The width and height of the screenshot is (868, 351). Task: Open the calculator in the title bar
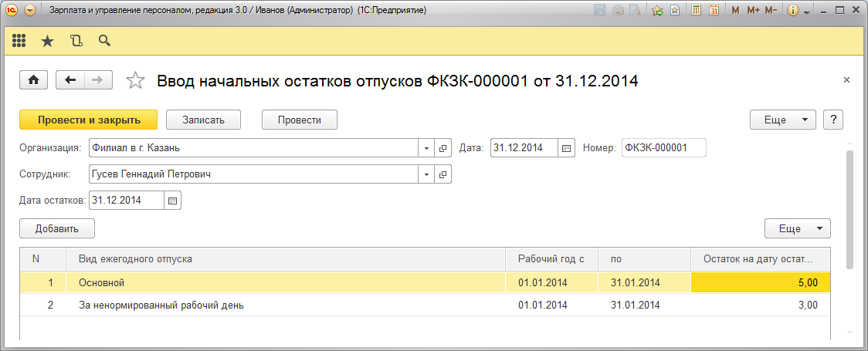click(x=697, y=11)
